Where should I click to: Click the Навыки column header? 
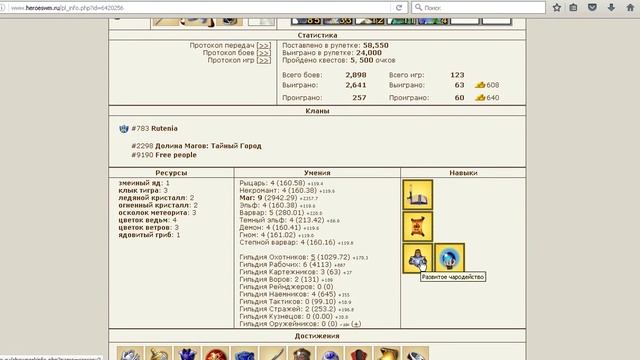coord(463,173)
